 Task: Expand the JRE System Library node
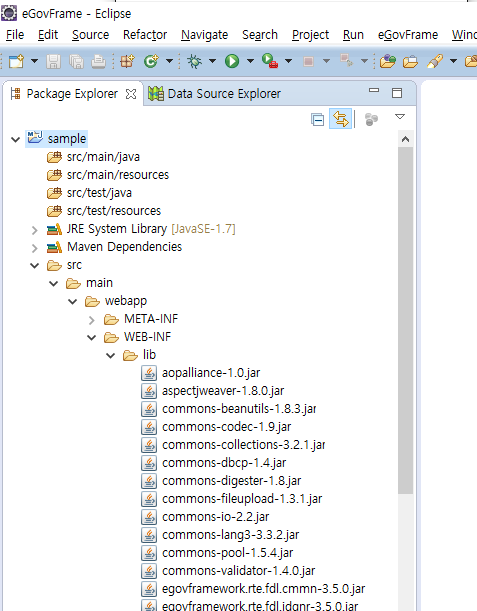35,230
